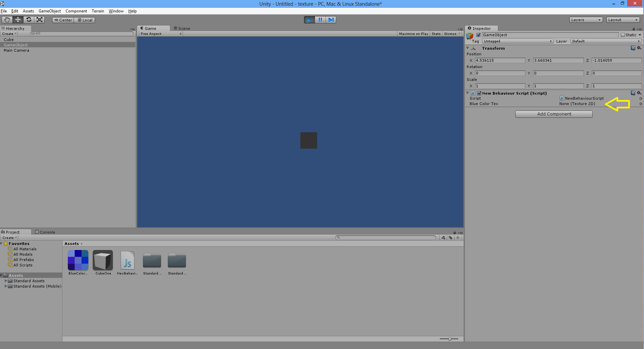Disable New Behaviour Script checkbox
Viewport: 644px width, 349px height.
pyautogui.click(x=479, y=93)
